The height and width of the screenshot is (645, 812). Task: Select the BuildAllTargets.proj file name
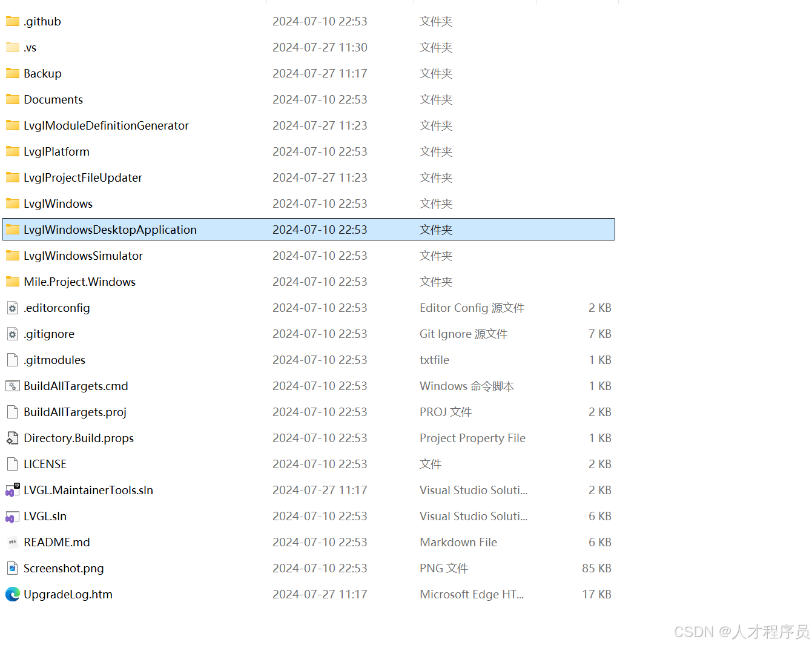75,412
